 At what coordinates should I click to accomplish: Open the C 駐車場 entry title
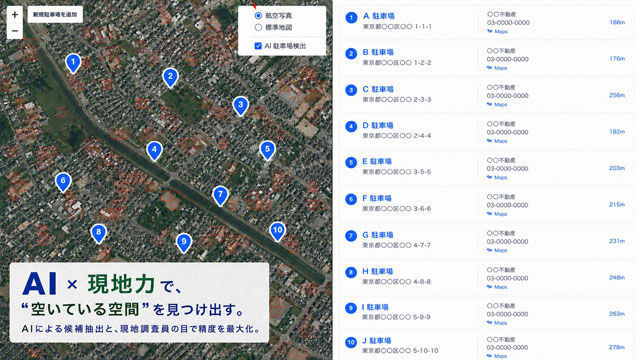tap(378, 89)
